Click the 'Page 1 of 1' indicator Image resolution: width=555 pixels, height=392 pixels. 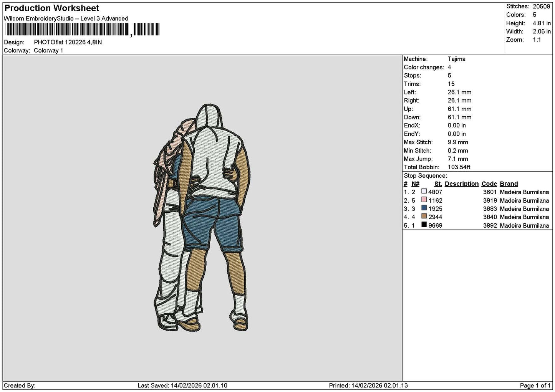tap(535, 385)
